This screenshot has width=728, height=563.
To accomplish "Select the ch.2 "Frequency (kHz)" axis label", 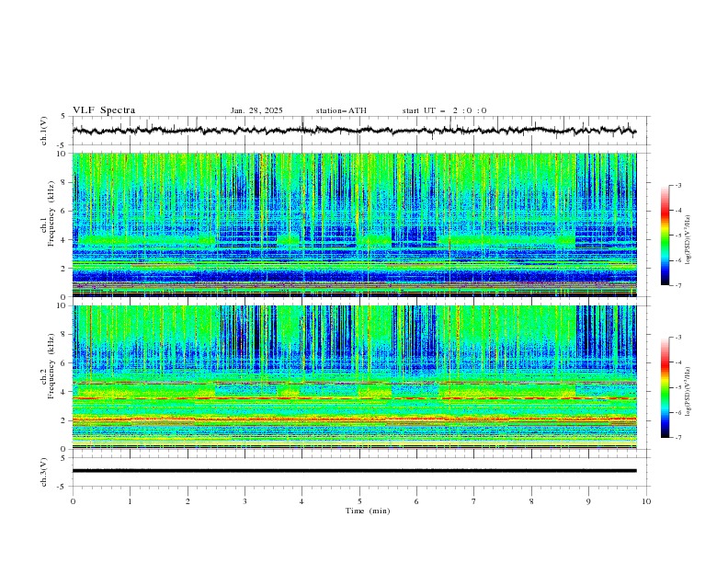I will [x=51, y=366].
